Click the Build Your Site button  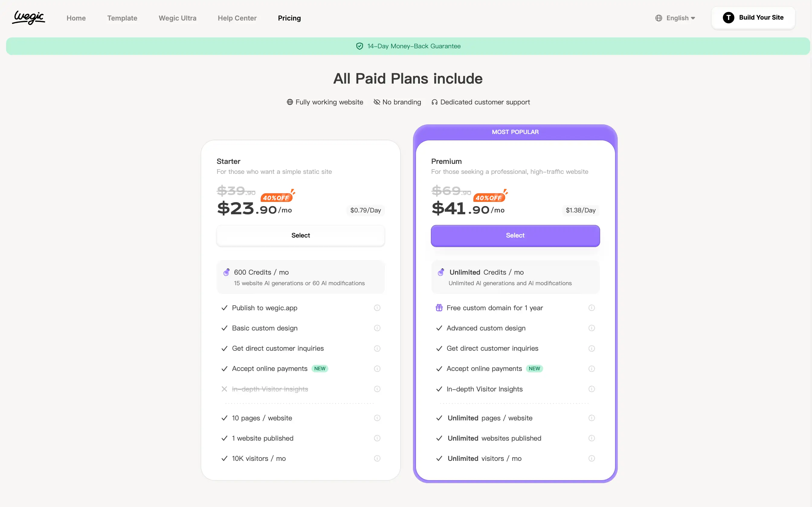pos(753,18)
